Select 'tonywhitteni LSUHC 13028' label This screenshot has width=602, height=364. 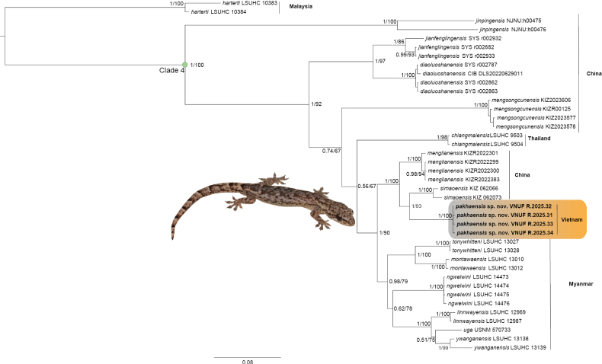click(485, 251)
